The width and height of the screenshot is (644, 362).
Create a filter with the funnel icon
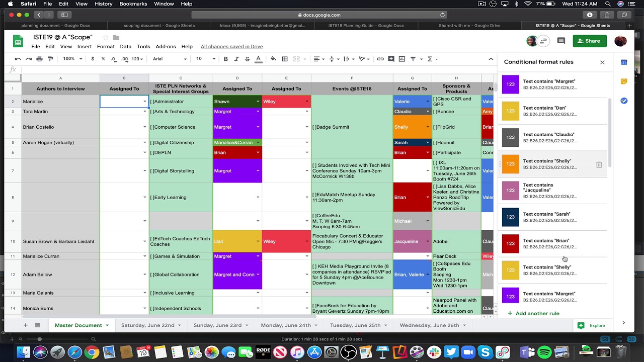click(413, 59)
